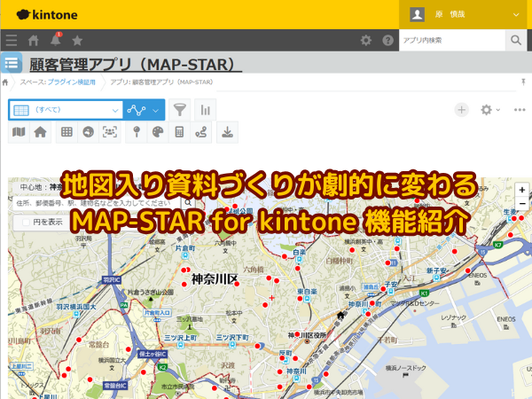Click the grid table icon in MAP-STAR toolbar
The height and width of the screenshot is (399, 532).
[x=66, y=132]
